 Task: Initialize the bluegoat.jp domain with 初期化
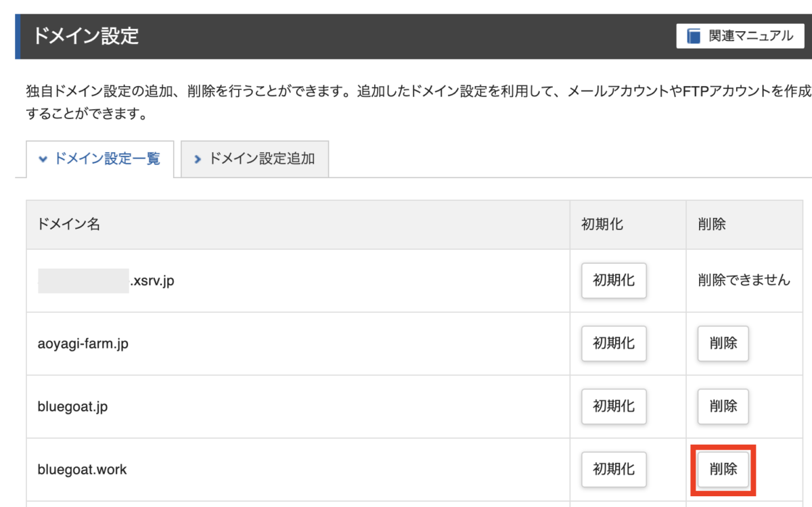click(x=614, y=406)
